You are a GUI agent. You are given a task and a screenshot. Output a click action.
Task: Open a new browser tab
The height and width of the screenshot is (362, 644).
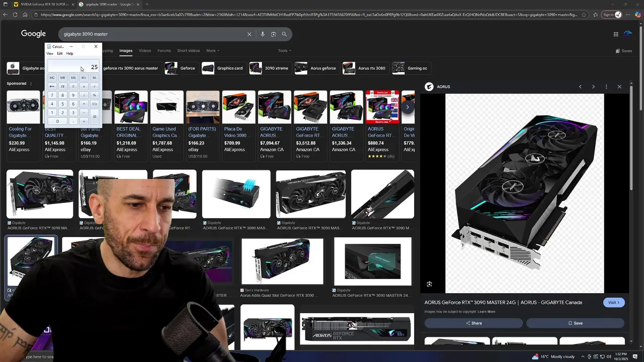pos(147,4)
